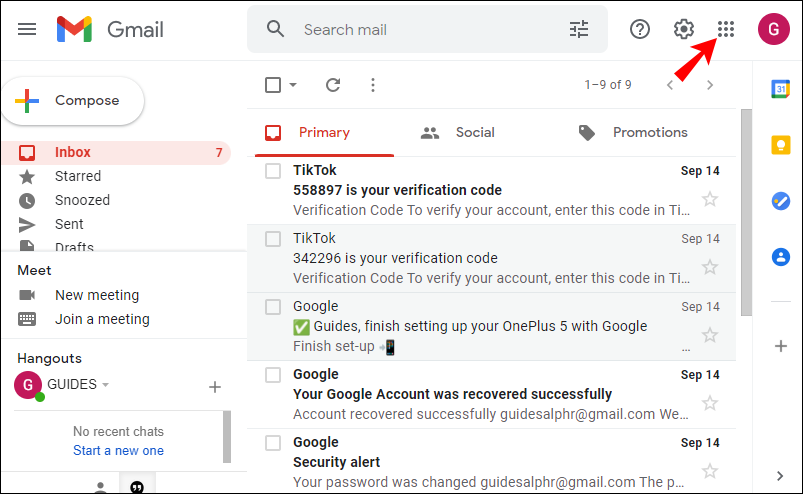Open Contacts in side panel

pyautogui.click(x=780, y=257)
